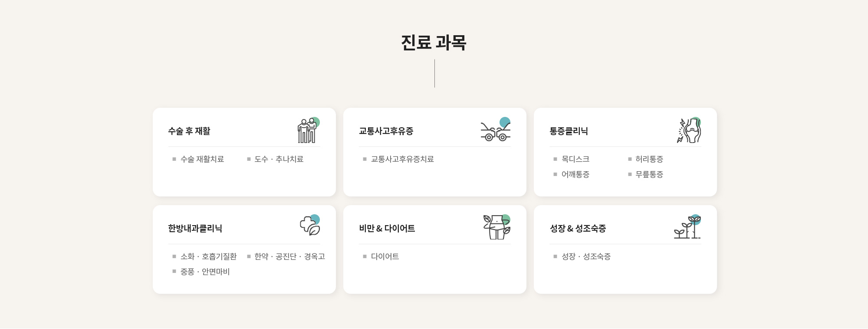Click the knee joint pain icon
Viewport: 868px width, 329px height.
[x=689, y=130]
